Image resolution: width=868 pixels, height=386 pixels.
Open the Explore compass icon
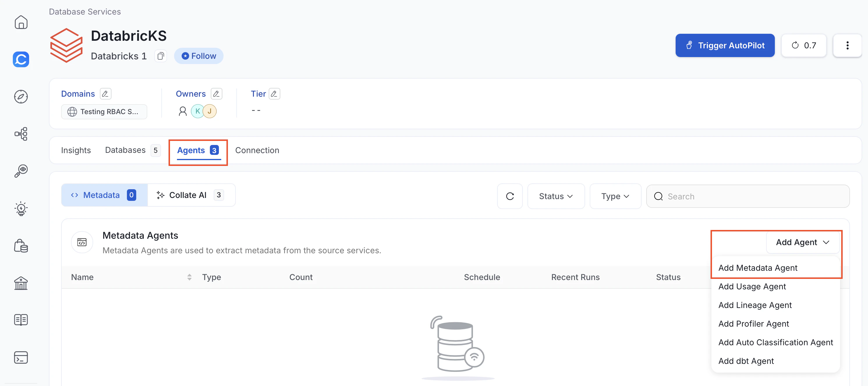21,97
